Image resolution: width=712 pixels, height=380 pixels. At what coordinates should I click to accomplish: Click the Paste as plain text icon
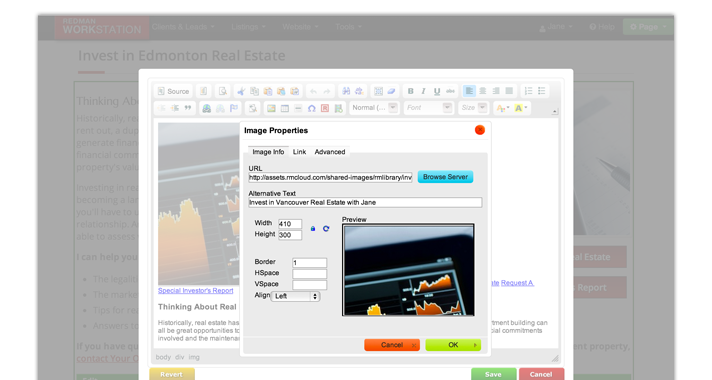tap(281, 91)
